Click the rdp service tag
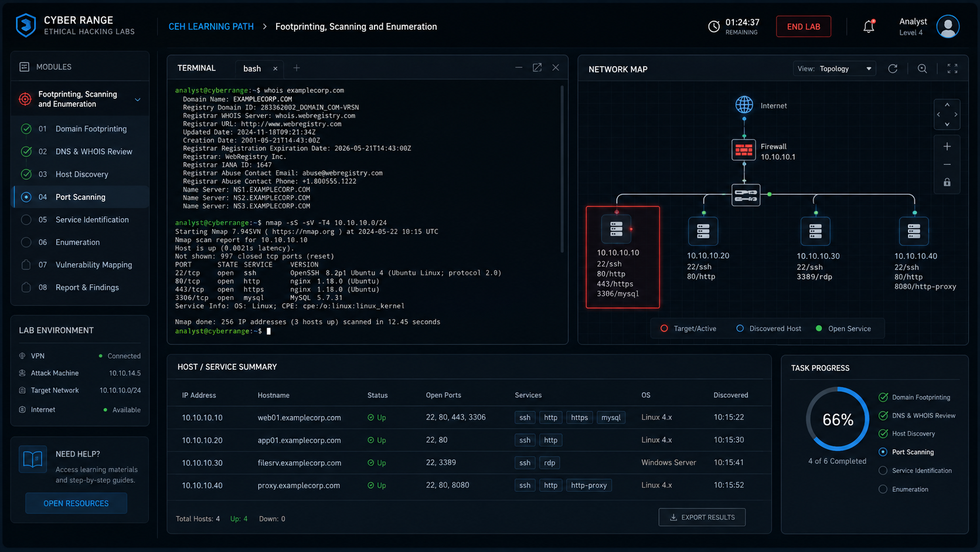The height and width of the screenshot is (552, 980). pyautogui.click(x=549, y=463)
